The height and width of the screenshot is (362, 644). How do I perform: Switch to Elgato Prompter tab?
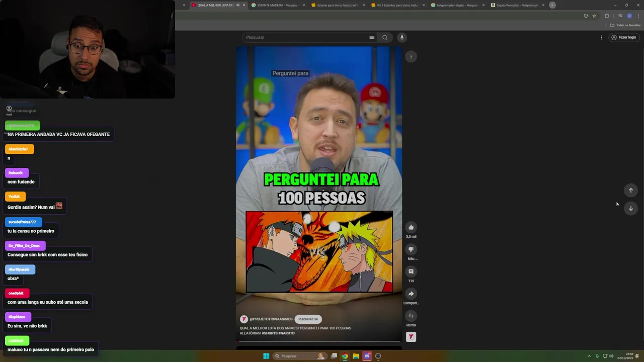coord(517,5)
